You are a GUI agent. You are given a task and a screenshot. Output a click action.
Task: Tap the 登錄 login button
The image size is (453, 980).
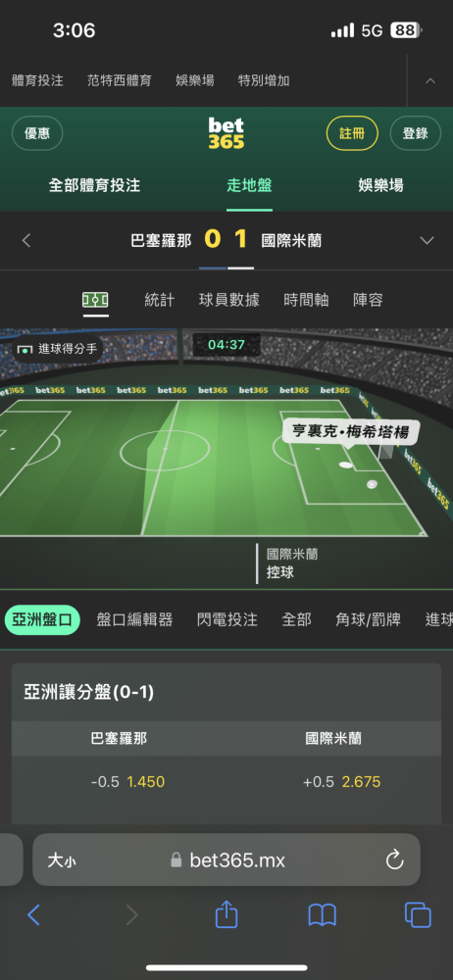coord(416,133)
